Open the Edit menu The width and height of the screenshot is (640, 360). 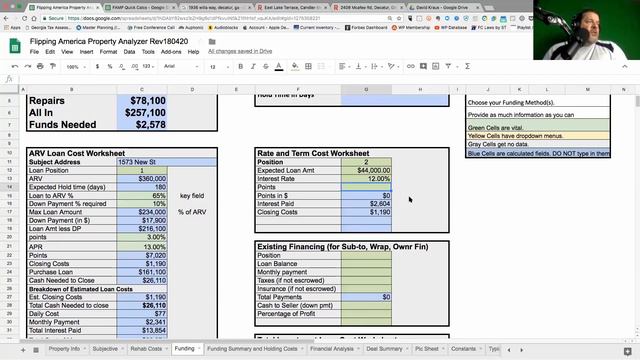click(x=50, y=52)
